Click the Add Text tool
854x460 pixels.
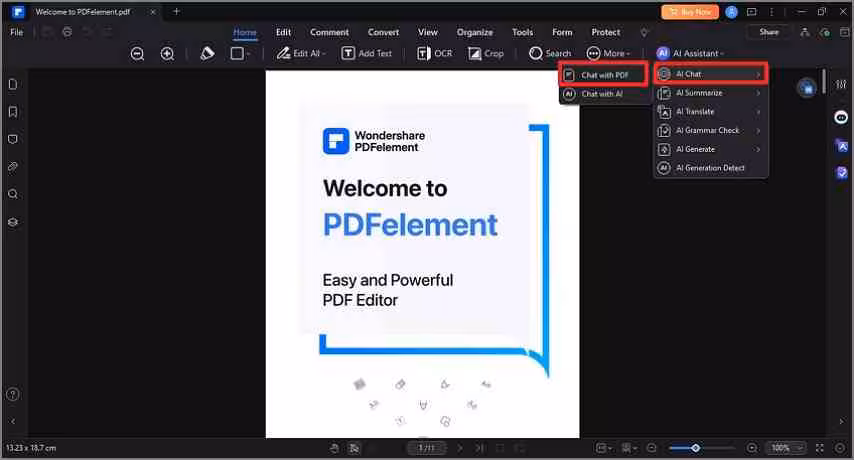[x=367, y=53]
